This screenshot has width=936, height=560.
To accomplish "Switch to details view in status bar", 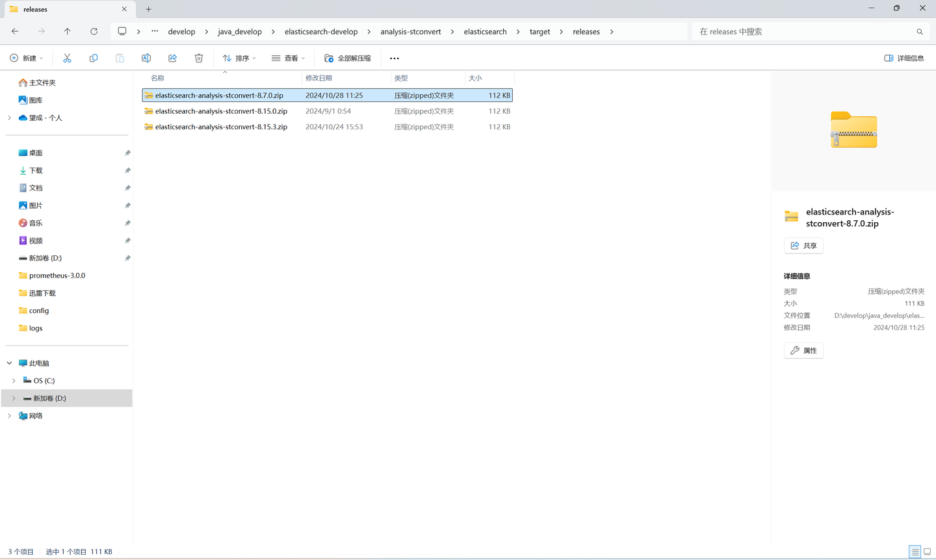I will (915, 552).
